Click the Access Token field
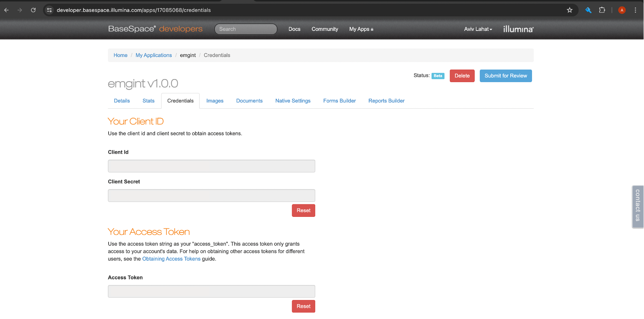The height and width of the screenshot is (319, 644). point(211,292)
